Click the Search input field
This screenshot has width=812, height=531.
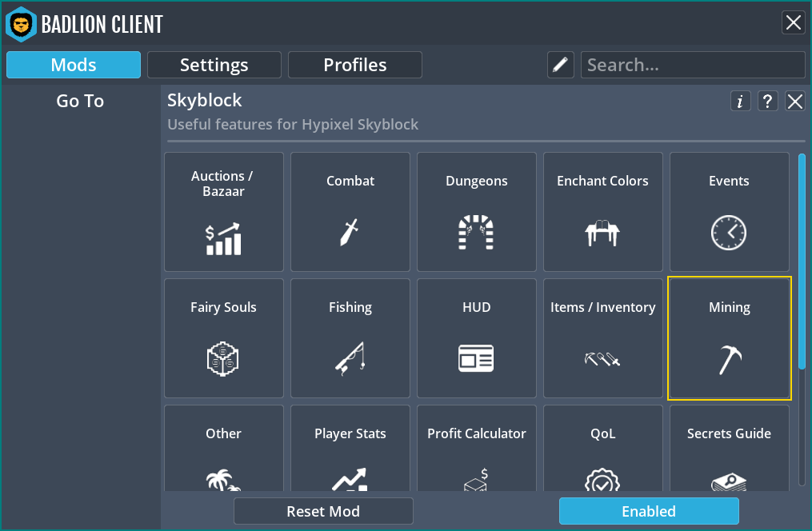(693, 65)
